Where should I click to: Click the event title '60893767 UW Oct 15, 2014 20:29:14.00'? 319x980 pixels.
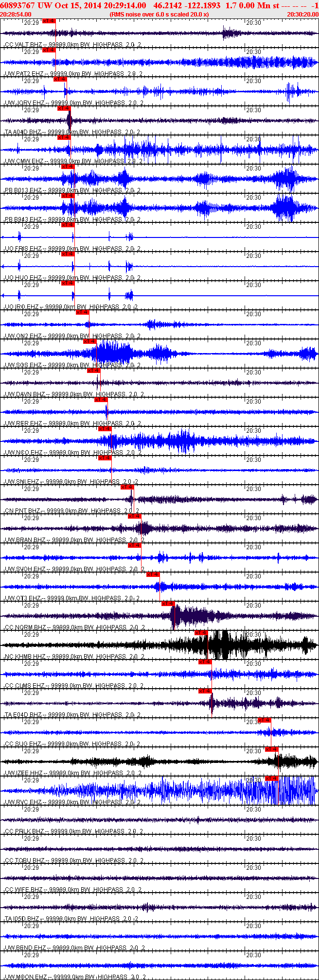coord(73,5)
